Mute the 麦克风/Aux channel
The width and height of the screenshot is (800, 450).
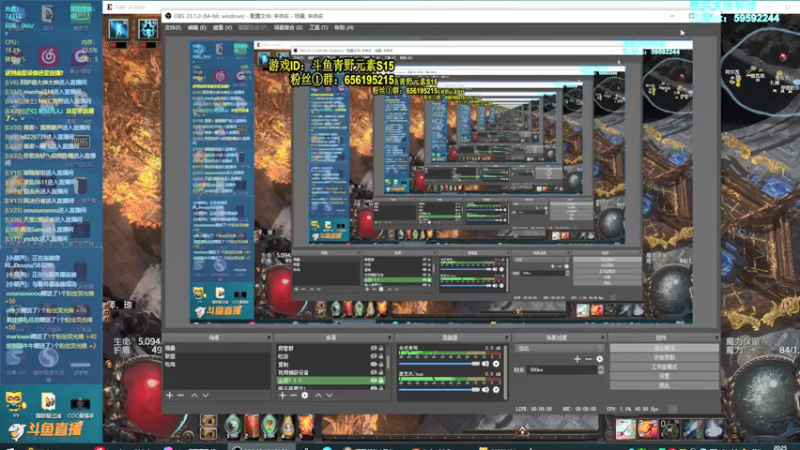pos(485,390)
